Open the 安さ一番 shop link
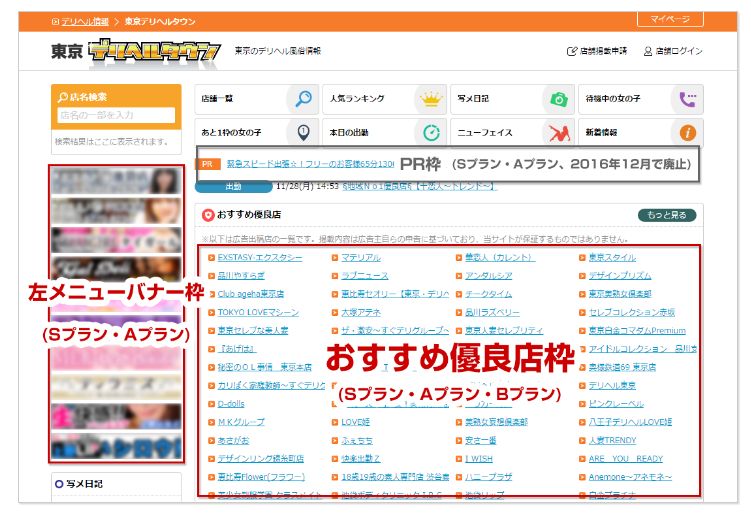 tap(480, 441)
